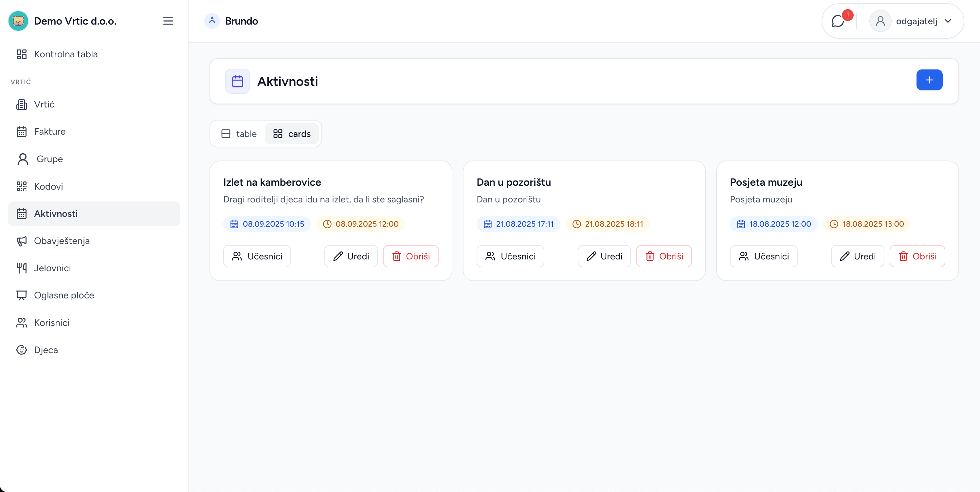Click Uredi on Posjeta muzeju card

click(x=858, y=256)
